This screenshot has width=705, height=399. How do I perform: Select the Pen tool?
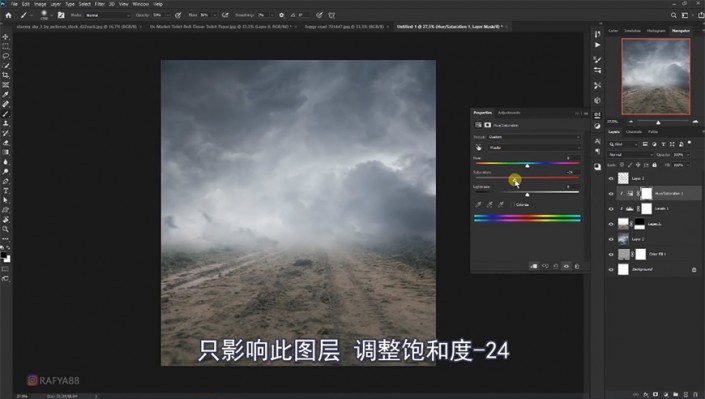click(5, 181)
